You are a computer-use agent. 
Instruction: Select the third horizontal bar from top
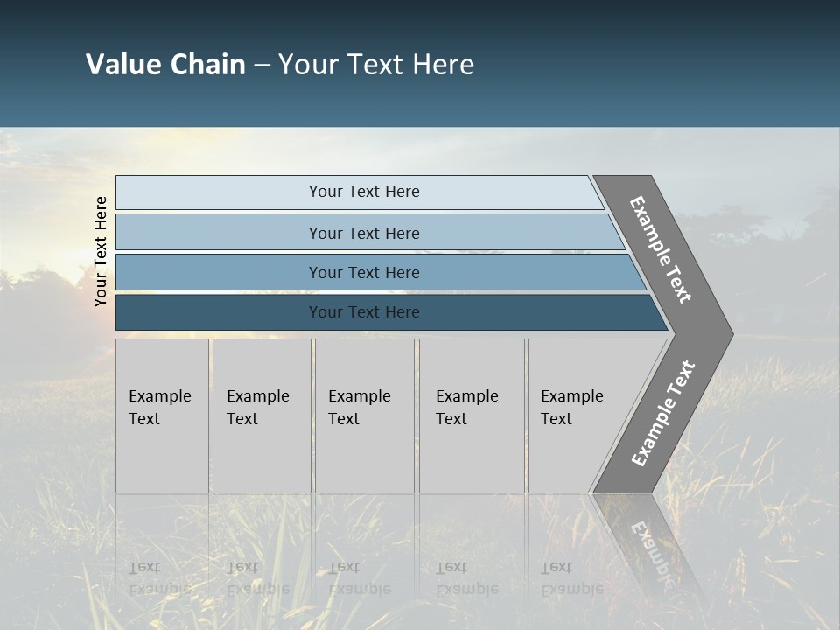[363, 272]
